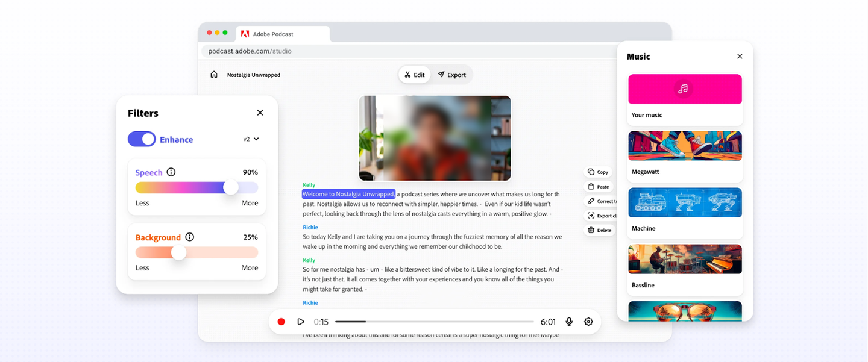
Task: Click the Background info icon
Action: point(190,237)
